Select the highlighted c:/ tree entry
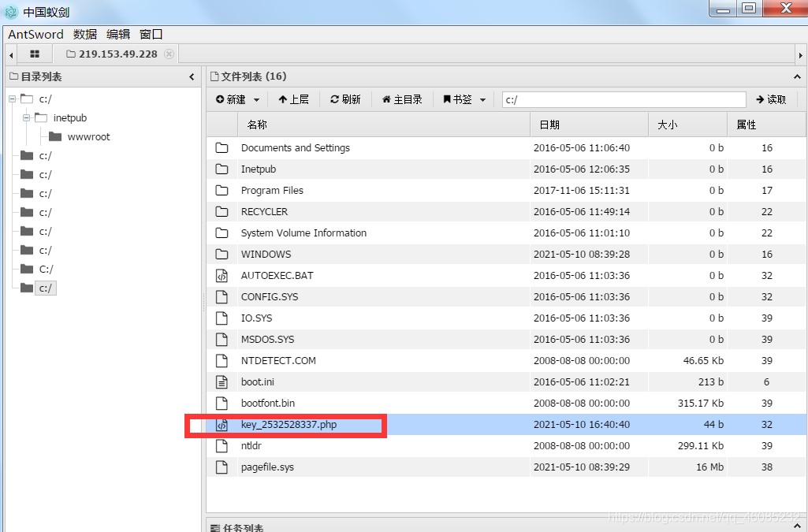Image resolution: width=808 pixels, height=532 pixels. pyautogui.click(x=46, y=288)
